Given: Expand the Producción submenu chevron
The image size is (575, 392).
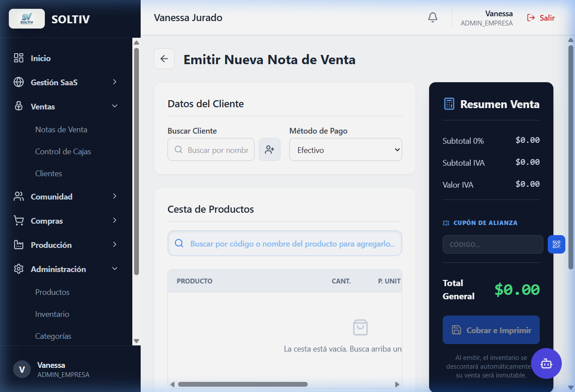Looking at the screenshot, I should point(115,244).
